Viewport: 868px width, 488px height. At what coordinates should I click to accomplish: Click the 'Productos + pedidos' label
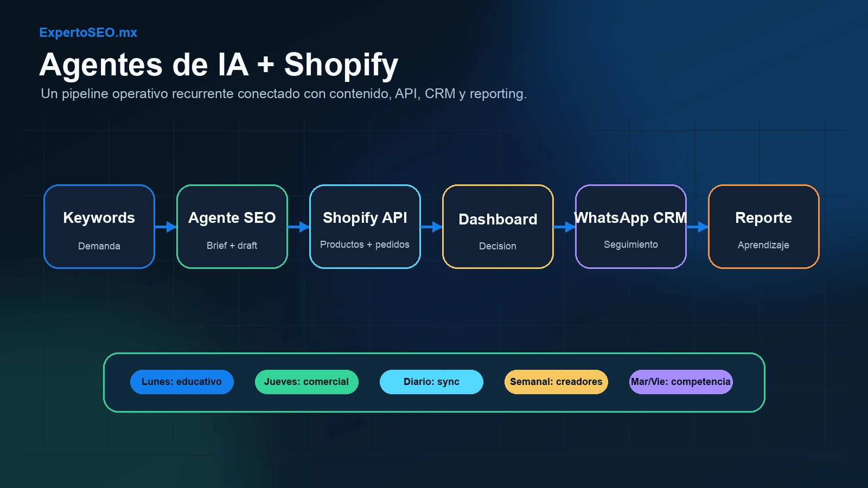(365, 245)
